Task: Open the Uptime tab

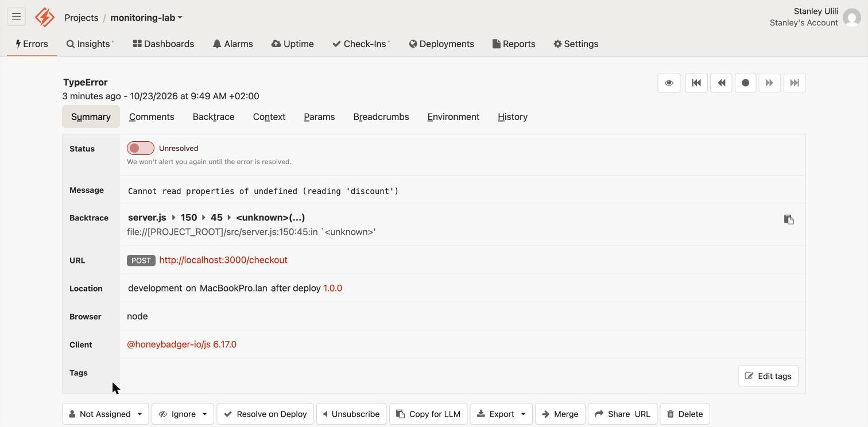Action: tap(293, 44)
